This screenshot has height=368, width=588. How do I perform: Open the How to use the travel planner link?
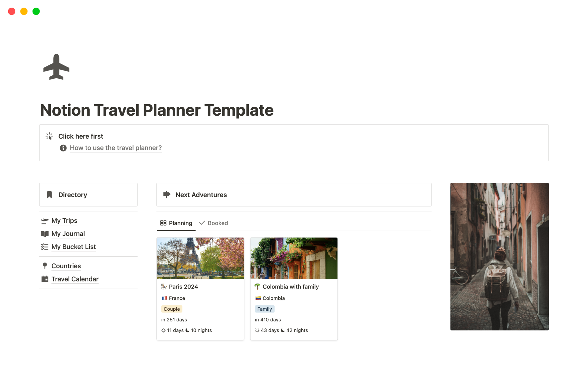(x=115, y=148)
